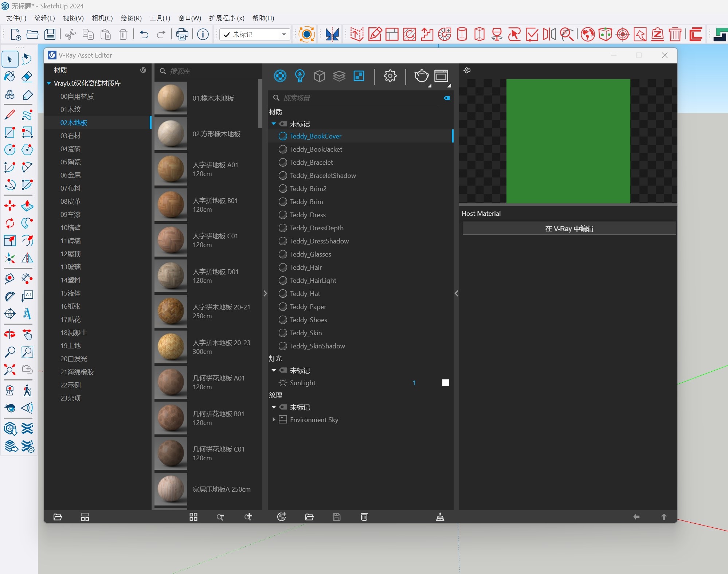Select the Zoom magnifier tool
Image resolution: width=728 pixels, height=574 pixels.
point(10,352)
